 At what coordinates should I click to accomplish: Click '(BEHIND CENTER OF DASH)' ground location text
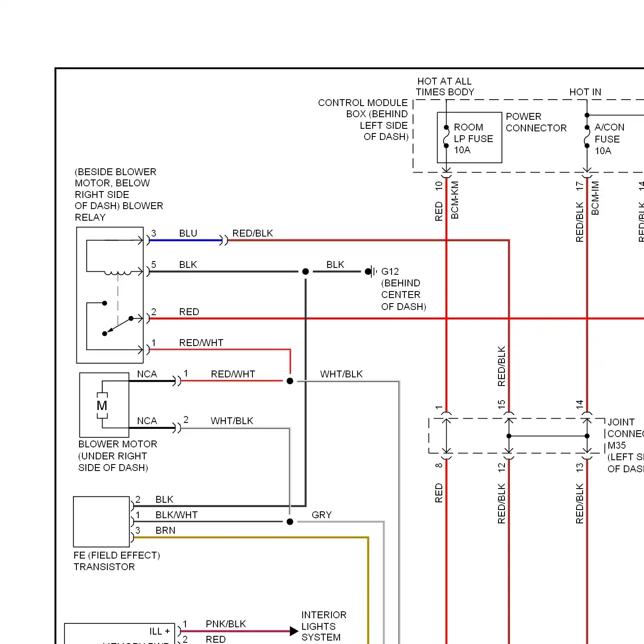[404, 295]
